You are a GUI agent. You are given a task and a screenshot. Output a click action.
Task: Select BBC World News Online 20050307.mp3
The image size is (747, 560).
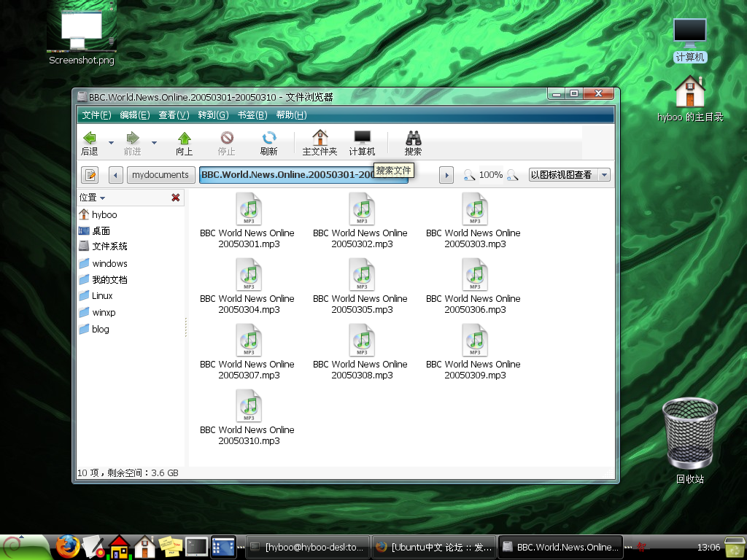(248, 352)
